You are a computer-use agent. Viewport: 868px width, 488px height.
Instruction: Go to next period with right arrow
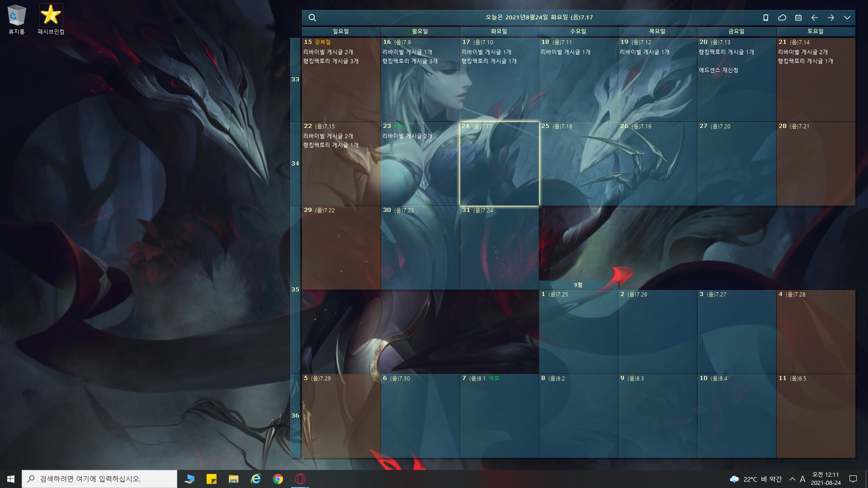click(x=831, y=18)
